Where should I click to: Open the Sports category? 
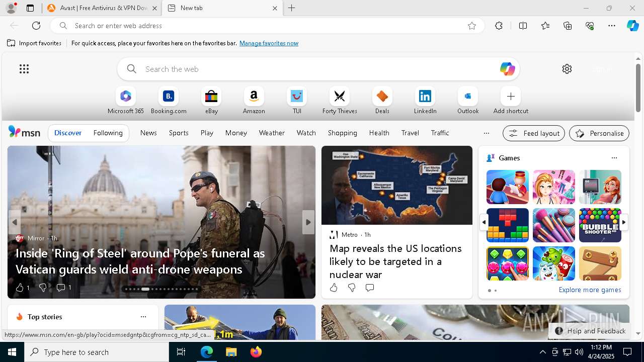point(179,133)
